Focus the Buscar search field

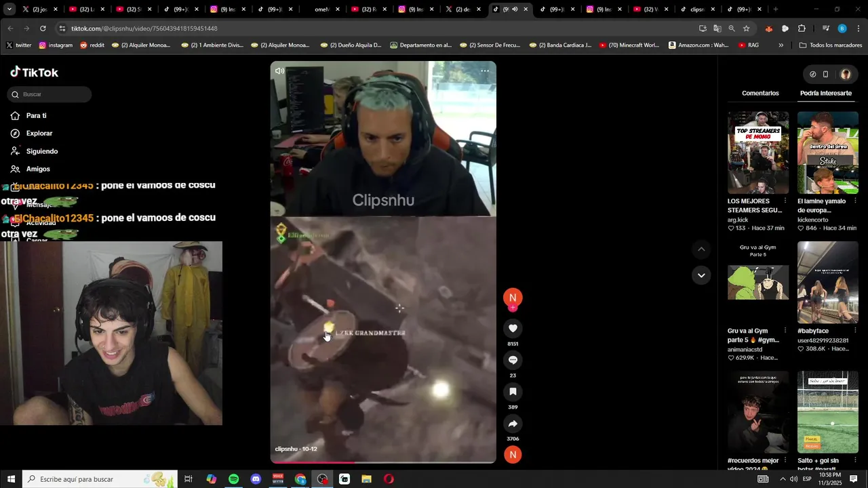50,94
